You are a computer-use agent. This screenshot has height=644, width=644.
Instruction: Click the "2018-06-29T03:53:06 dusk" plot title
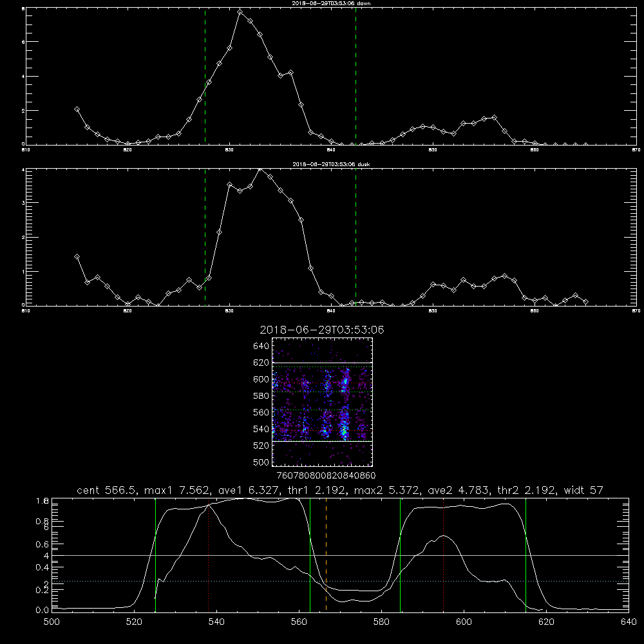(x=331, y=164)
